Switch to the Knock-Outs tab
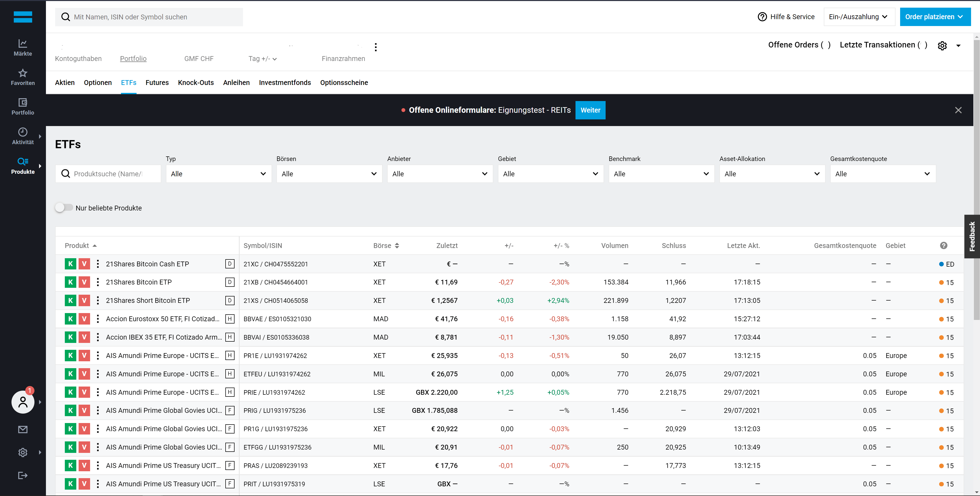The height and width of the screenshot is (496, 980). click(x=196, y=83)
